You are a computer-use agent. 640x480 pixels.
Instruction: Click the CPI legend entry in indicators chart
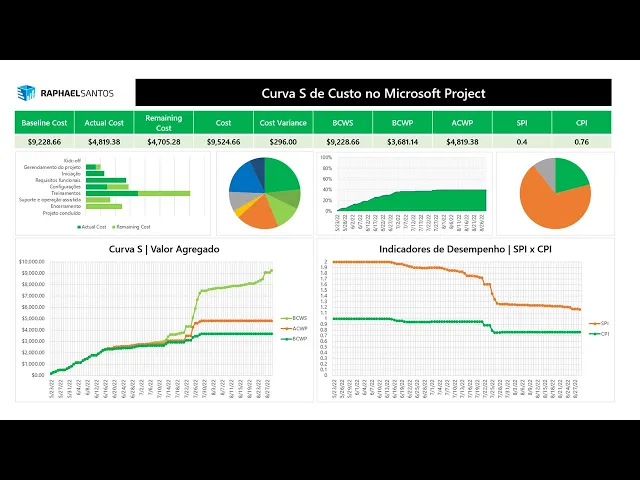(599, 334)
